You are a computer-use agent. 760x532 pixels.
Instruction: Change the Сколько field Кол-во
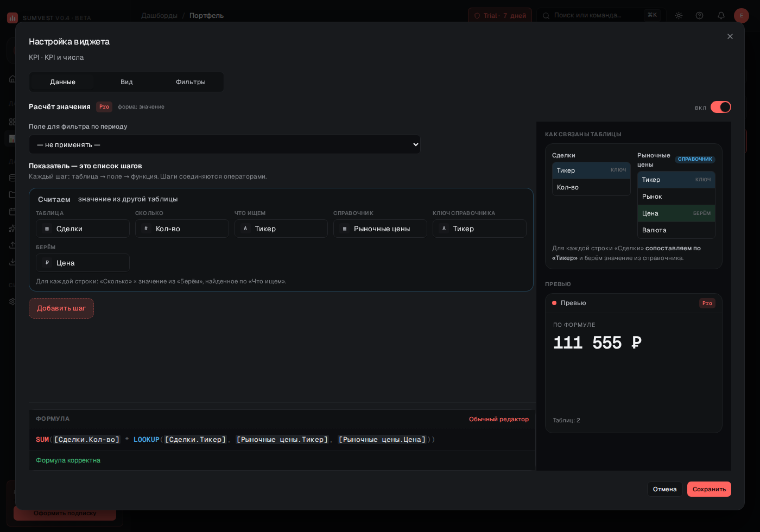tap(182, 229)
